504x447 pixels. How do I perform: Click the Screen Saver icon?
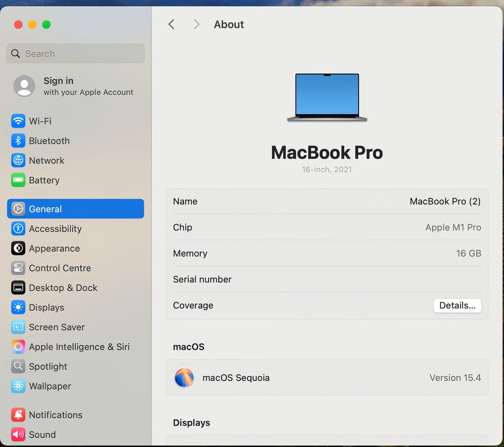coord(18,327)
